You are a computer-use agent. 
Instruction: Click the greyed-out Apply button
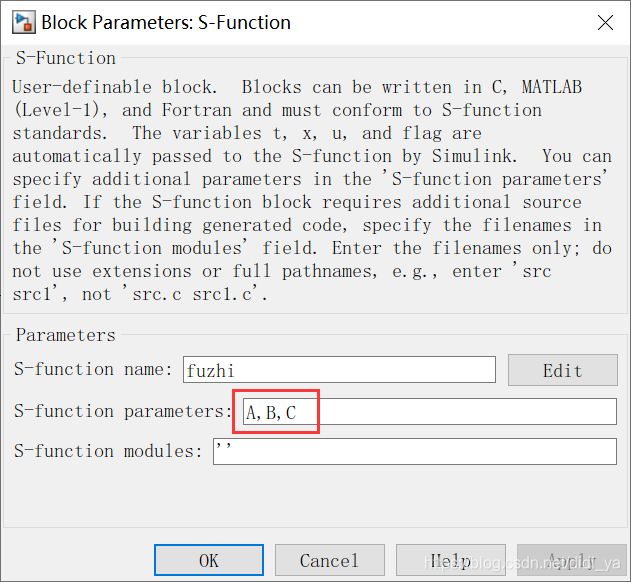coord(572,560)
